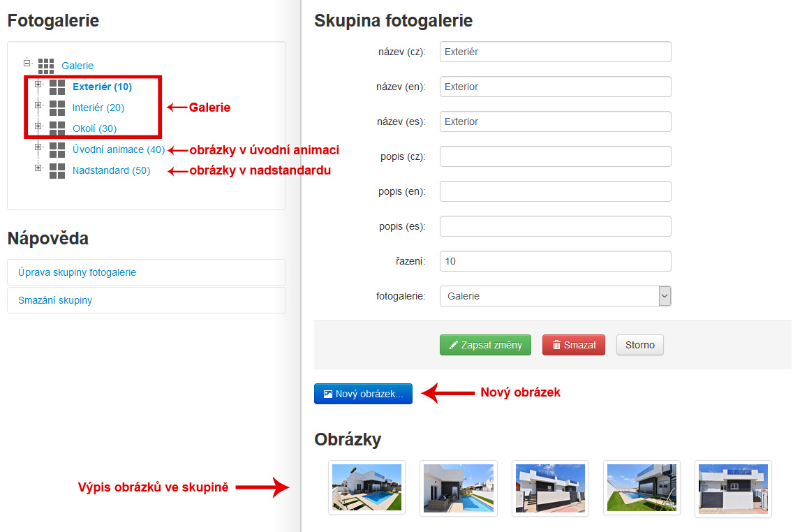Click the Úvodní animace group icon
793x532 pixels.
click(x=57, y=150)
